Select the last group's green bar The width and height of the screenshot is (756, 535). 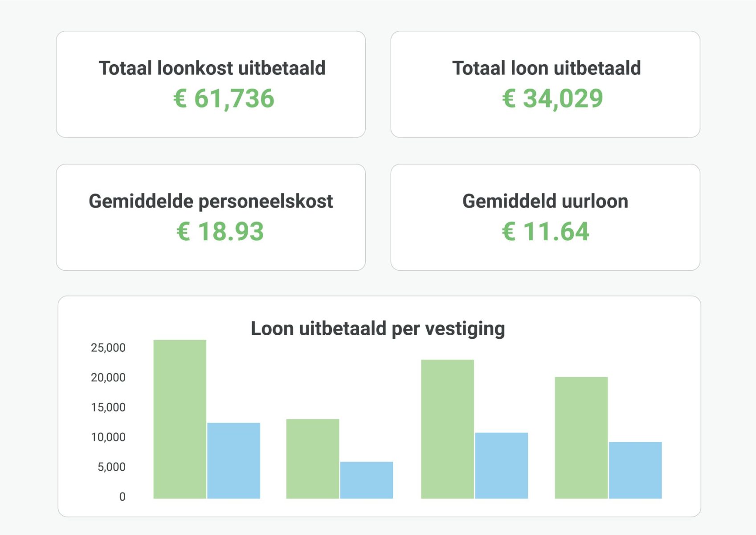[581, 438]
